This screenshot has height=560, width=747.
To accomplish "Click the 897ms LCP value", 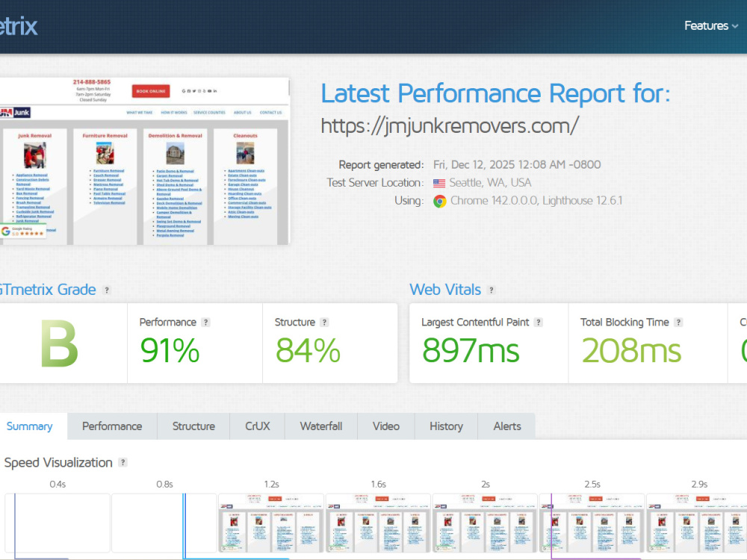I will click(x=471, y=351).
